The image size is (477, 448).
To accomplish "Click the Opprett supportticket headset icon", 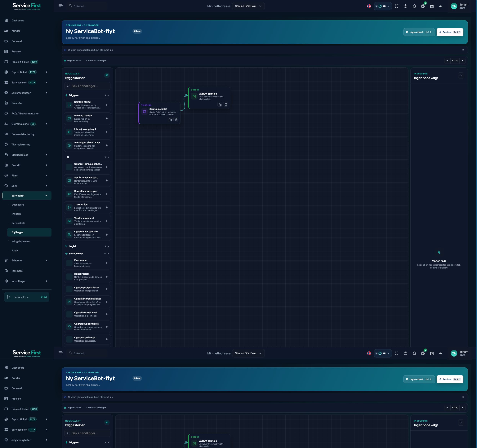I will point(69,327).
